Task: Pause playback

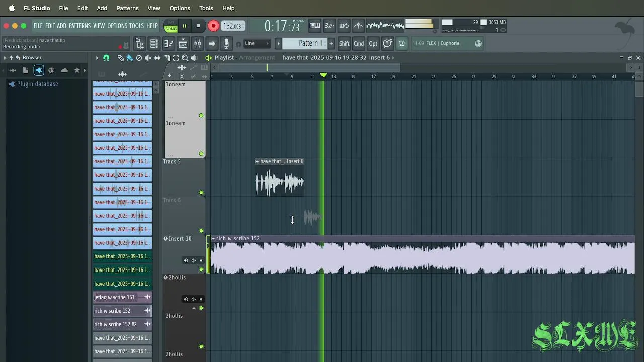Action: [x=185, y=26]
